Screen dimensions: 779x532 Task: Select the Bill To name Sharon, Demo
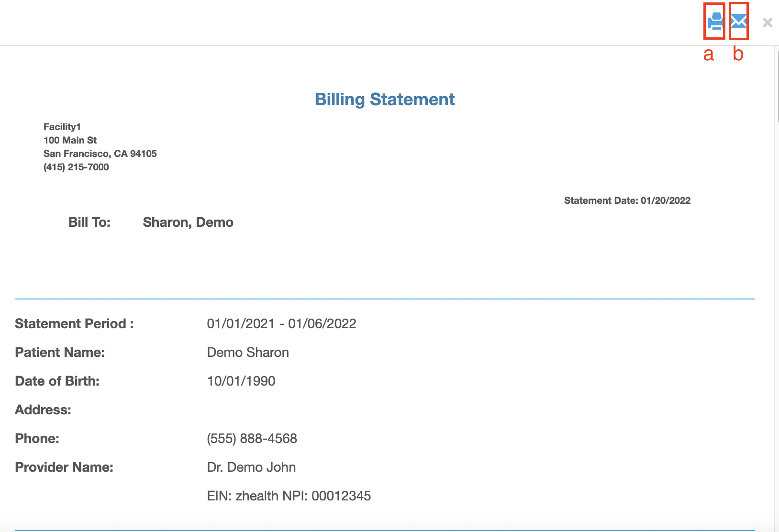pos(188,222)
